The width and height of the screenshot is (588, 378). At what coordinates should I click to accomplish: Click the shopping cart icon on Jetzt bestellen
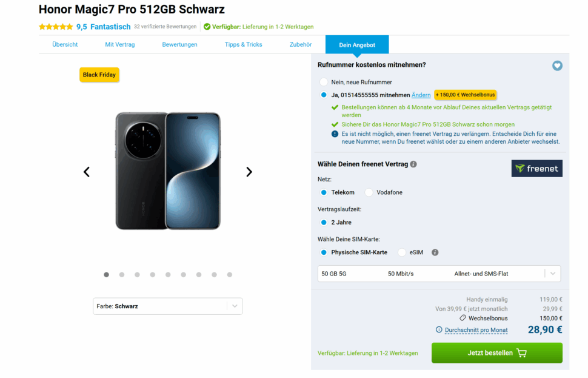tap(522, 353)
